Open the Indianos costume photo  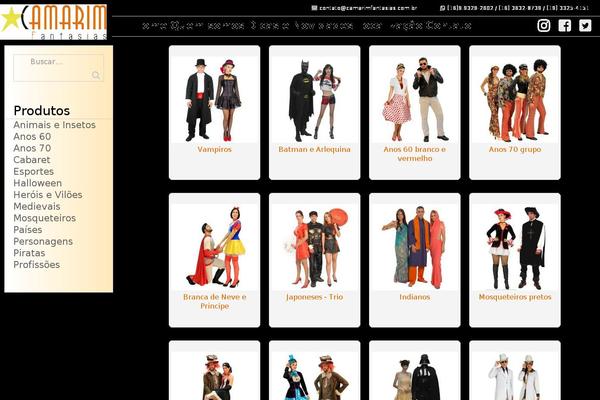(415, 247)
